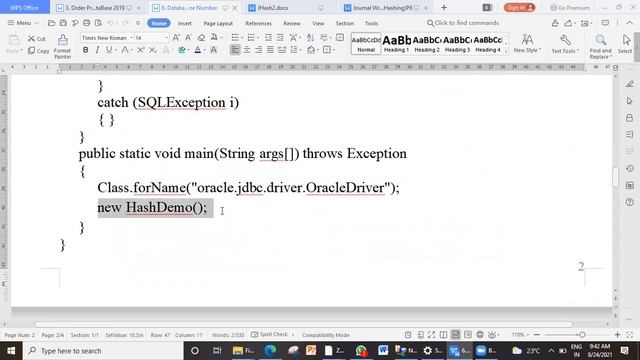Open Microsoft Edge from the taskbar

click(270, 351)
